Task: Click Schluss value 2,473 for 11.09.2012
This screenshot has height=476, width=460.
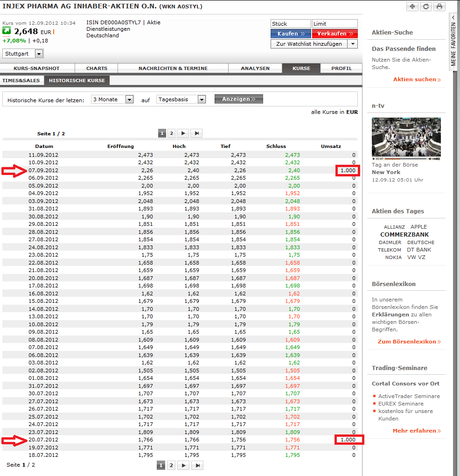Action: [x=292, y=155]
